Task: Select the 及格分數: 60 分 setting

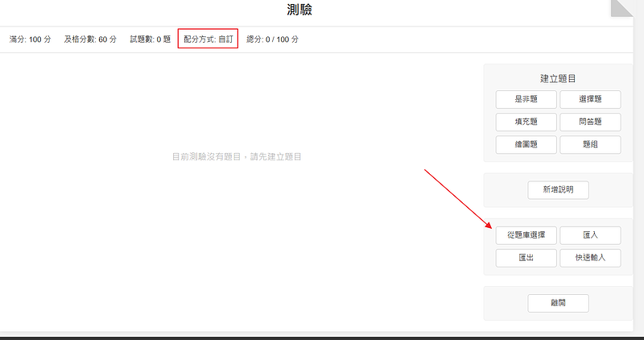Action: point(90,39)
